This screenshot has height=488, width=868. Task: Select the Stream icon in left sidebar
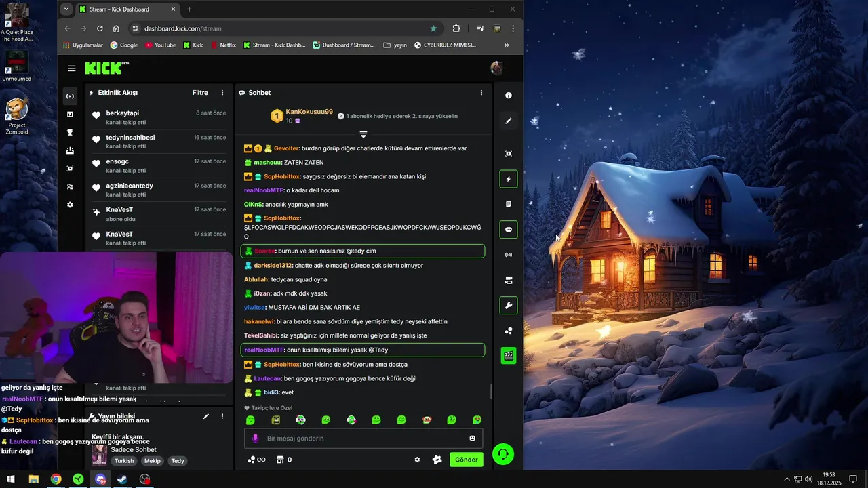coord(70,96)
